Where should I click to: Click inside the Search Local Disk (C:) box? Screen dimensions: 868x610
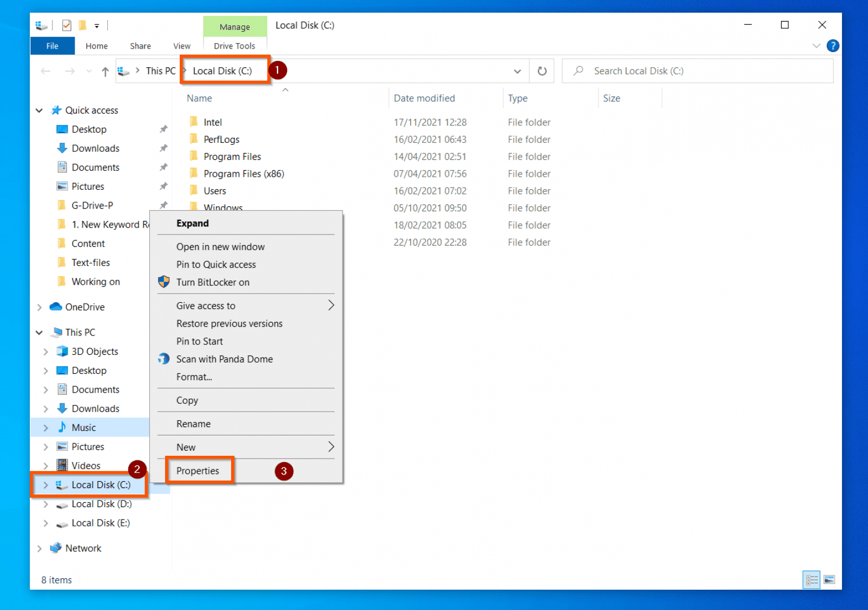[x=678, y=71]
